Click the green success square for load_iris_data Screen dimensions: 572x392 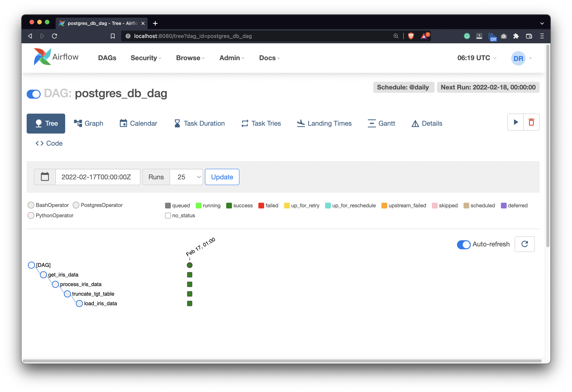pyautogui.click(x=190, y=303)
